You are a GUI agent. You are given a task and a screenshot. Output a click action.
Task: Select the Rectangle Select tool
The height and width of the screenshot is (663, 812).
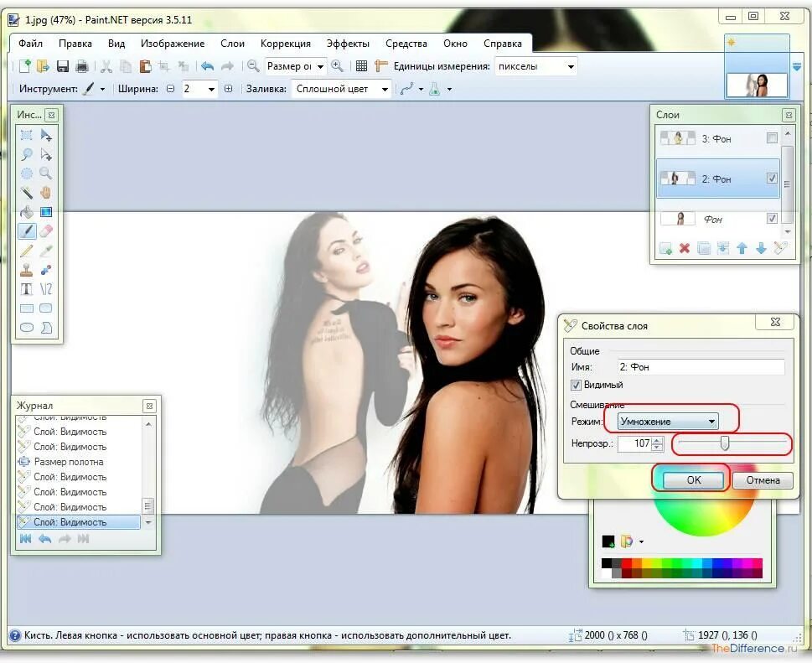tap(27, 135)
